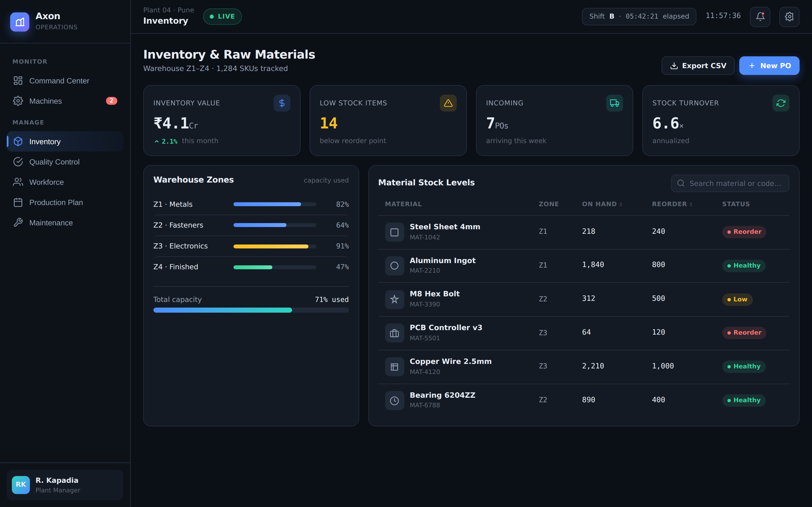This screenshot has height=507, width=812.
Task: Click the M8 Hex Bolt star icon
Action: point(395,299)
